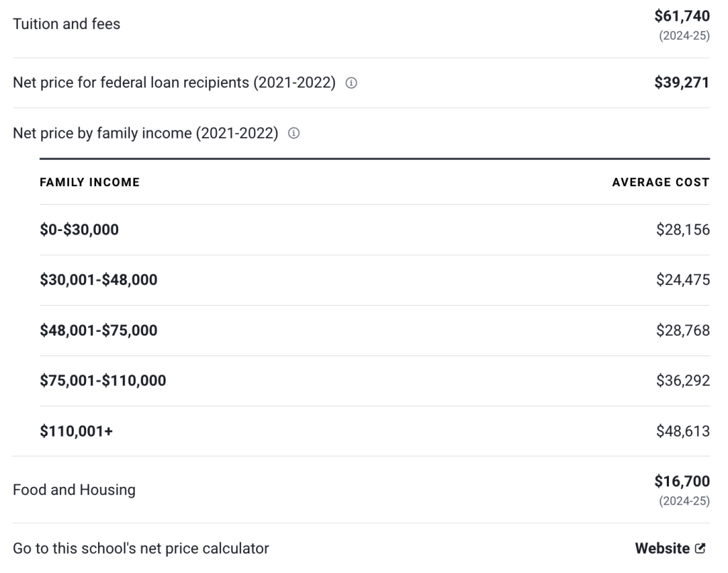Click the FAMILY INCOME column header

point(90,182)
